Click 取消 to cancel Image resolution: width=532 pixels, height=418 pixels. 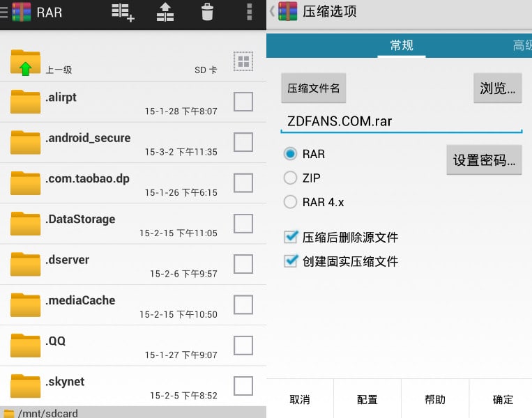(300, 399)
